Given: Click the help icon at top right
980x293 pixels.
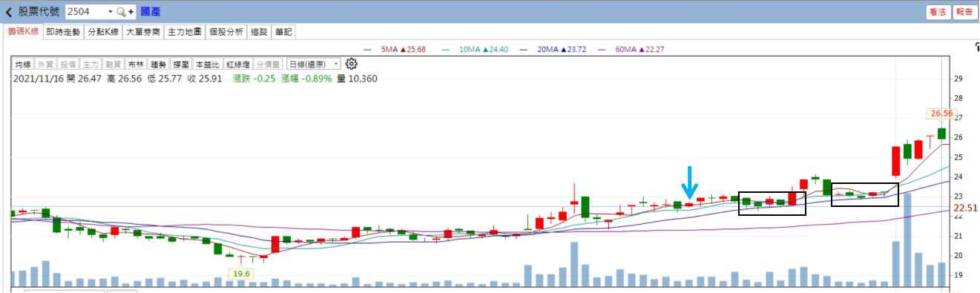Looking at the screenshot, I should point(976,47).
